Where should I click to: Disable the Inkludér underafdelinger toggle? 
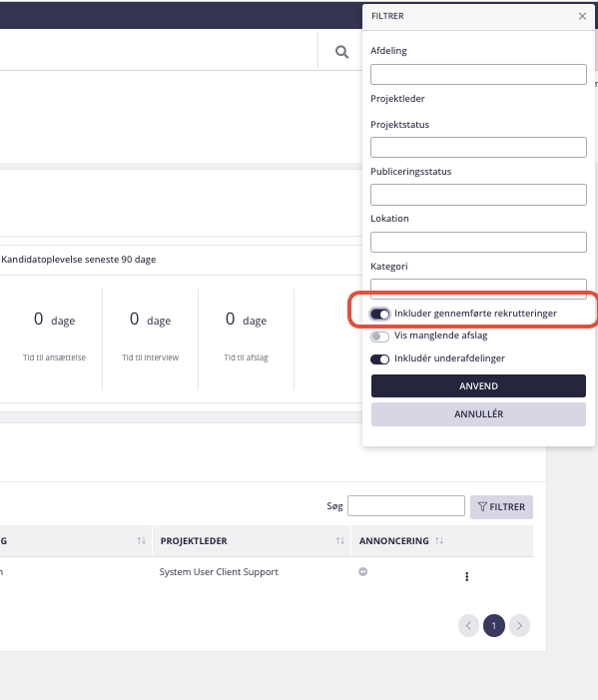pos(379,358)
